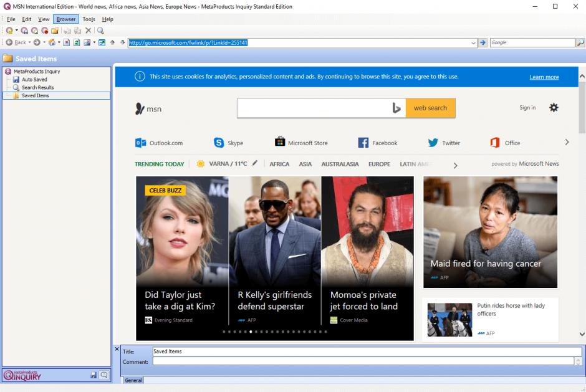The width and height of the screenshot is (586, 392).
Task: Open the View menu
Action: (x=44, y=19)
